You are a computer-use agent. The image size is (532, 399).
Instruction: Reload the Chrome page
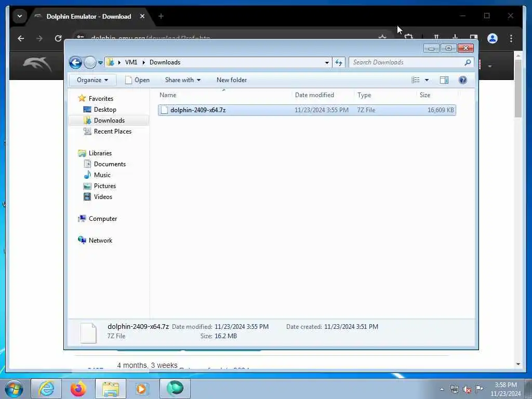58,38
